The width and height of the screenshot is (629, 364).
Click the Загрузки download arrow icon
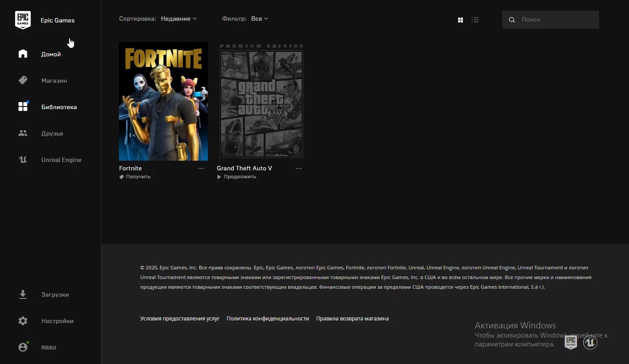23,294
